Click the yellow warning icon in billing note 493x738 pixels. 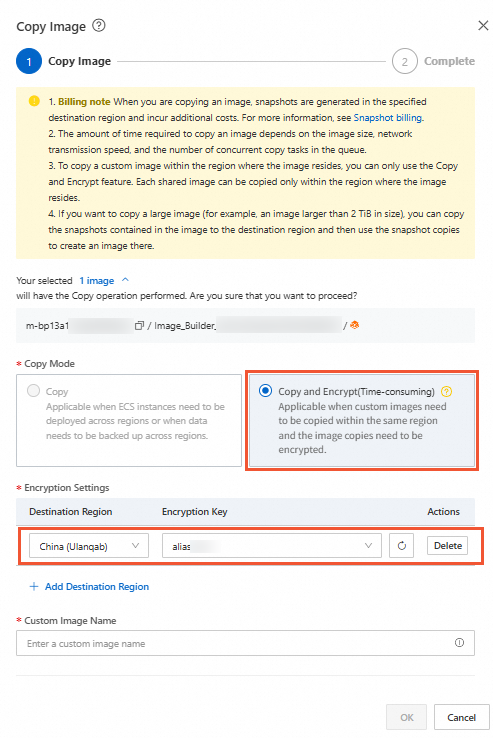click(34, 101)
